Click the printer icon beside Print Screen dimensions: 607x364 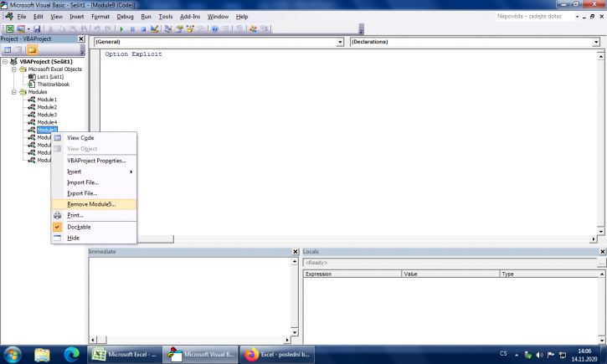[57, 215]
